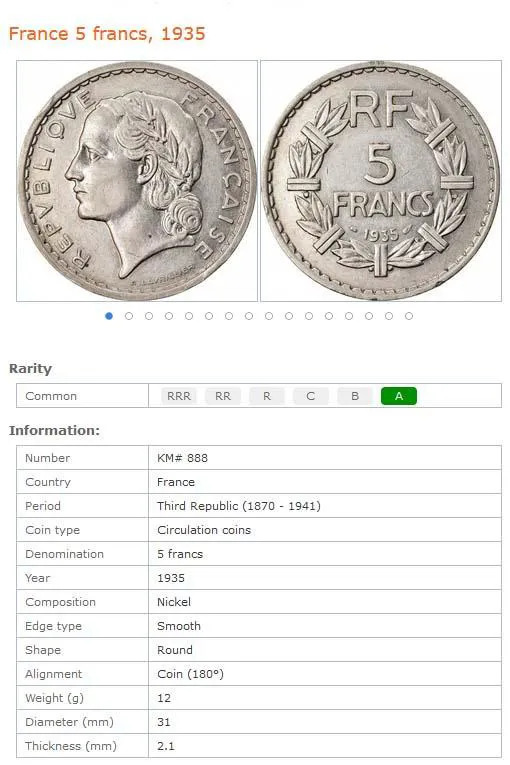Click the RRR rarity badge
The width and height of the screenshot is (510, 765).
click(x=179, y=396)
